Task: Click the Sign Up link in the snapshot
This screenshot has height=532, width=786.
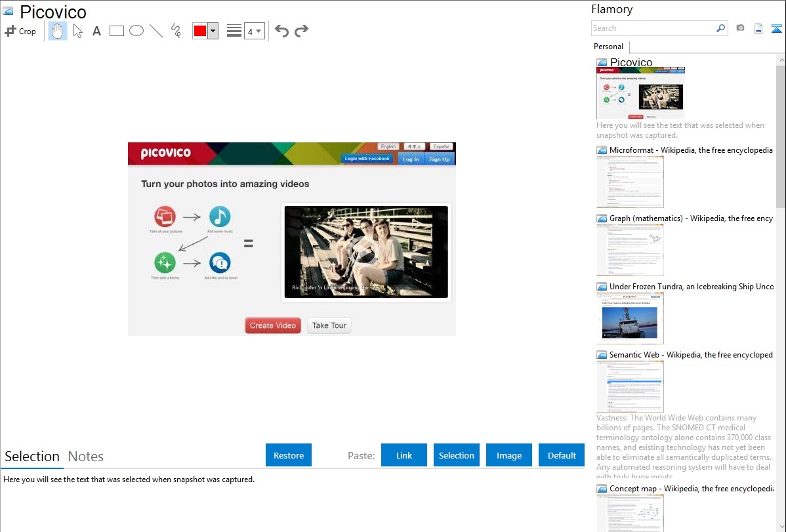Action: [x=439, y=159]
